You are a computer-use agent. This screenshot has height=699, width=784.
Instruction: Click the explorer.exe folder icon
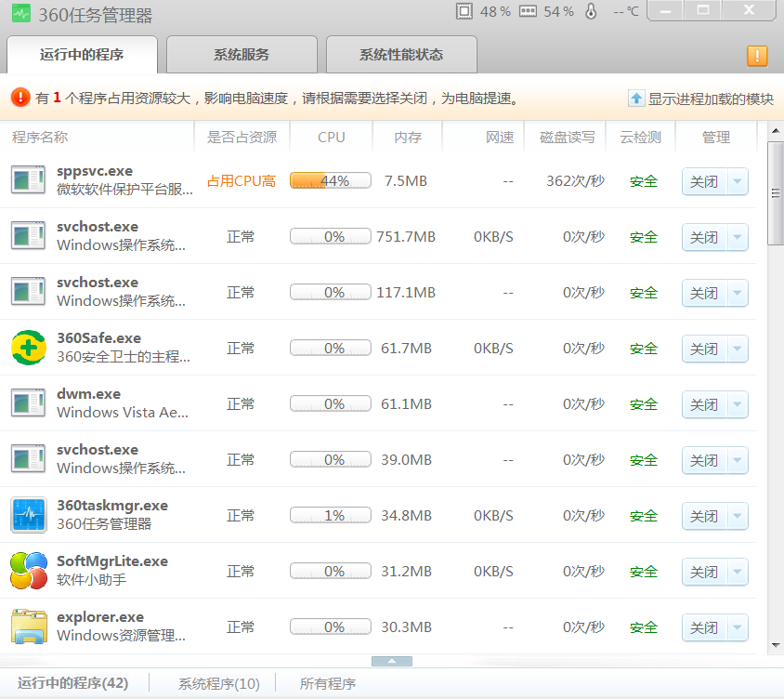[x=29, y=626]
